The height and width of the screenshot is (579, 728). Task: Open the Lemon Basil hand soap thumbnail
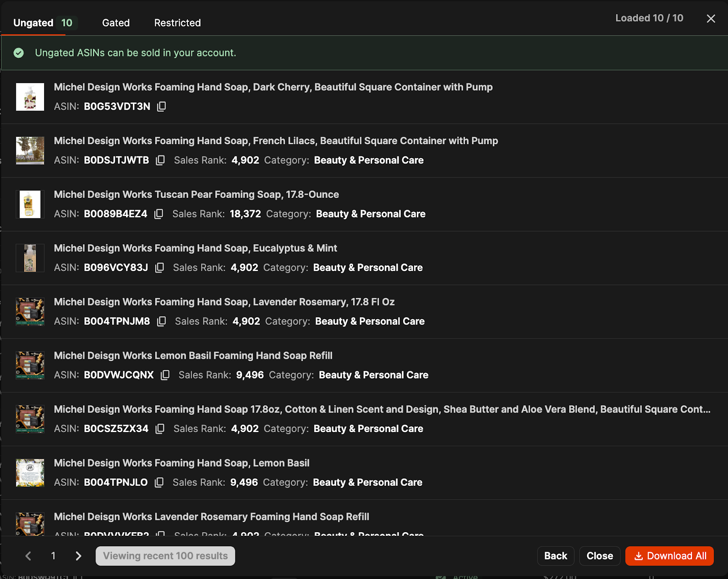click(x=30, y=473)
